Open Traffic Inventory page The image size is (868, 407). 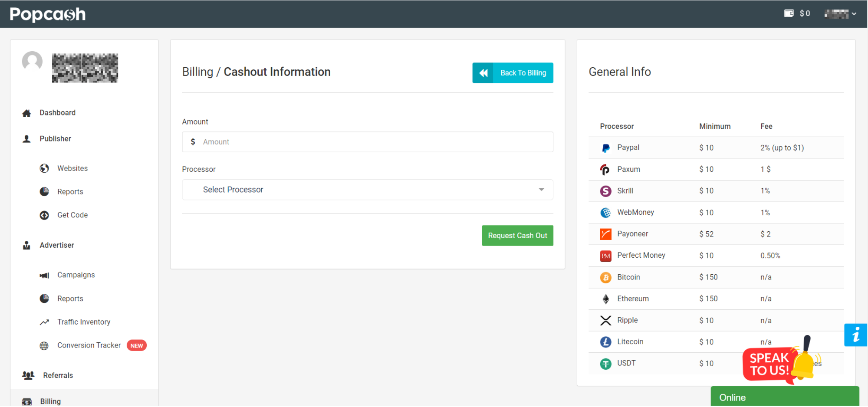pyautogui.click(x=84, y=322)
